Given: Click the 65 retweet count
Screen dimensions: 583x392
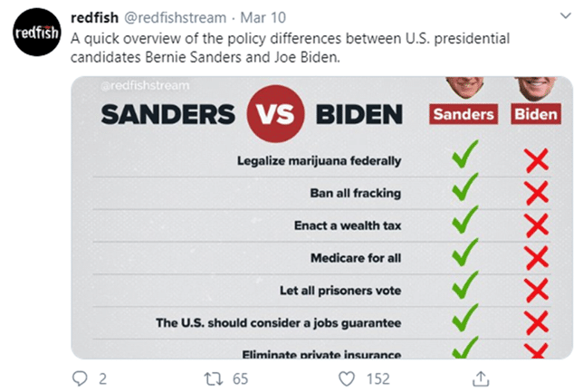Looking at the screenshot, I should [x=240, y=378].
